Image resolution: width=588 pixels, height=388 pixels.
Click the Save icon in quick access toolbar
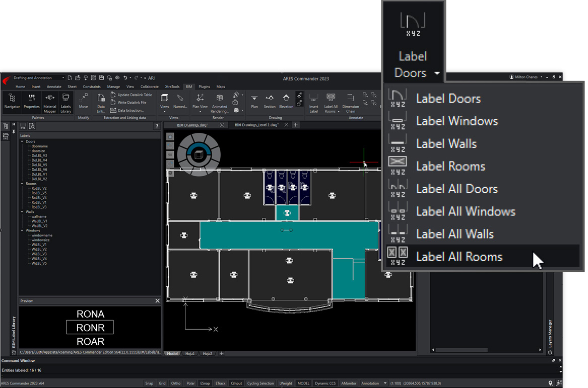[x=101, y=78]
